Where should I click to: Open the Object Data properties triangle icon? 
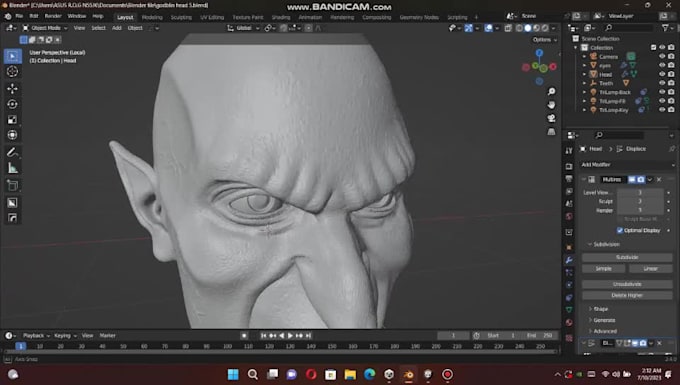(x=569, y=310)
